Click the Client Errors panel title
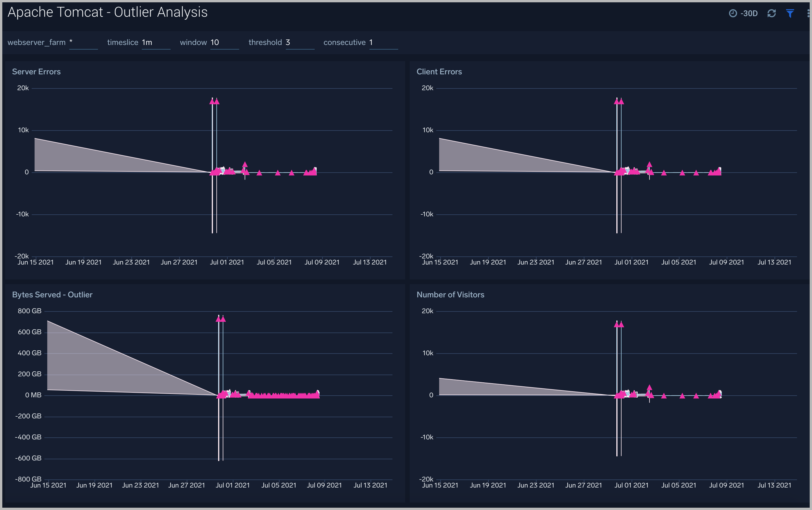The width and height of the screenshot is (812, 510). [x=439, y=72]
